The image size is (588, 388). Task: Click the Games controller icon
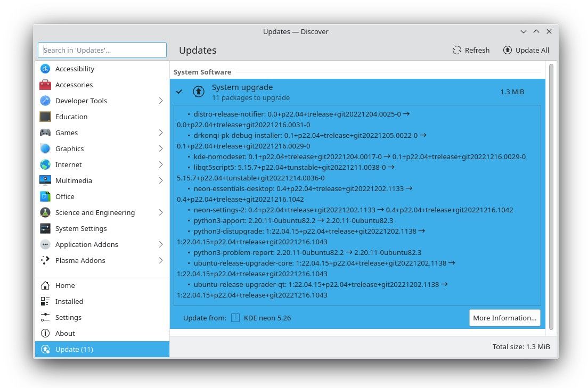point(45,133)
